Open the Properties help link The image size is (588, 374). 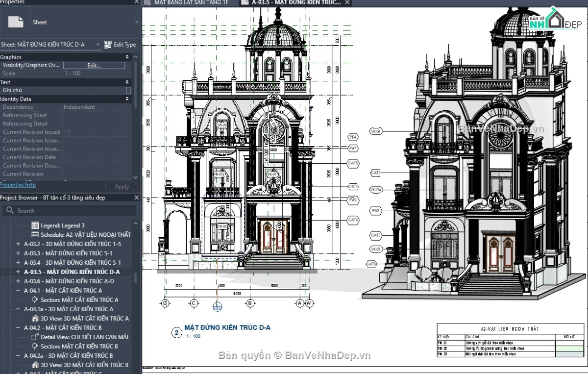18,185
